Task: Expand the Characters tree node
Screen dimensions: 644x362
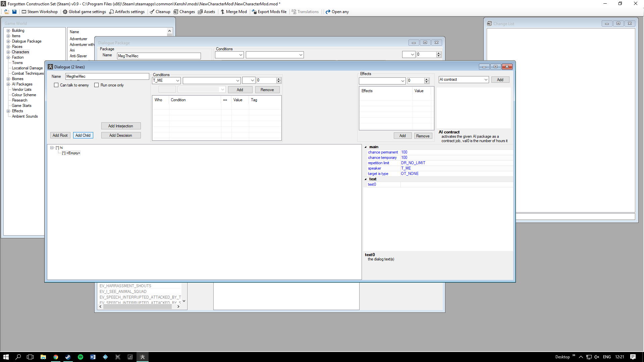Action: 8,52
